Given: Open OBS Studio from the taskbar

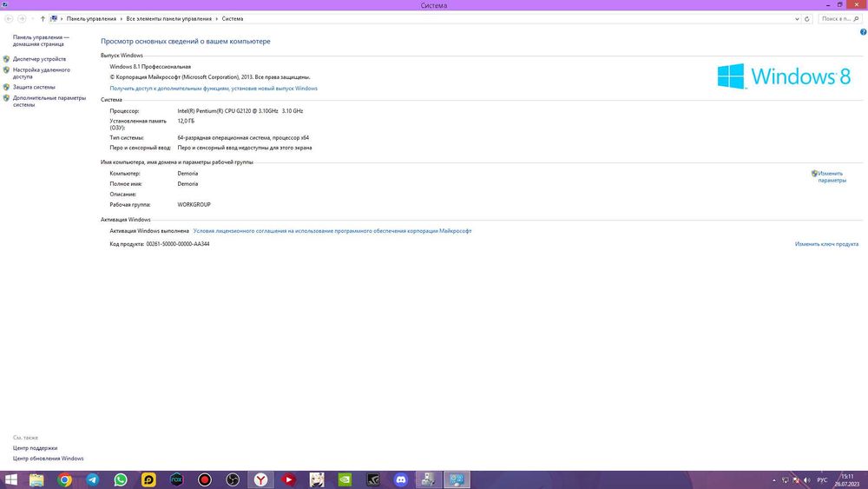Looking at the screenshot, I should click(x=233, y=479).
